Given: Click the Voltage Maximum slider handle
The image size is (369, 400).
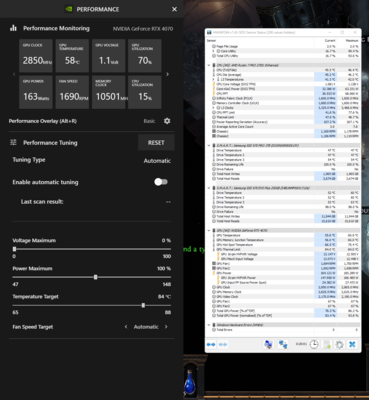Looking at the screenshot, I should (14, 249).
